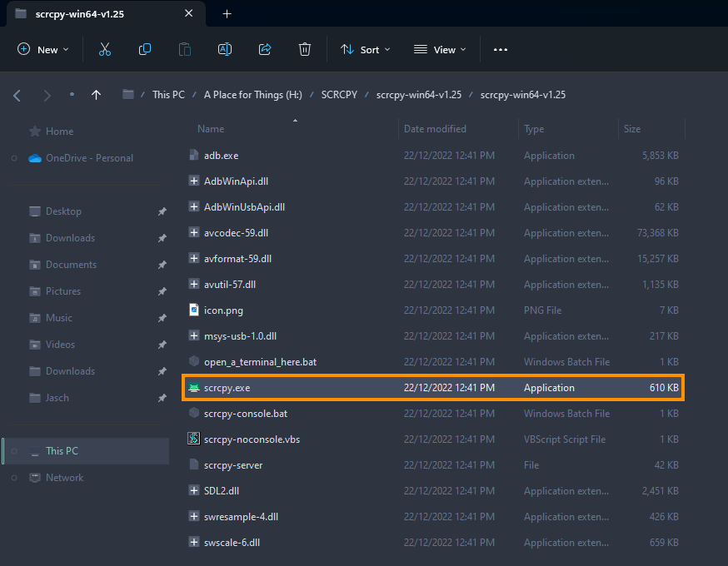
Task: Sort by Size column header
Action: point(632,129)
